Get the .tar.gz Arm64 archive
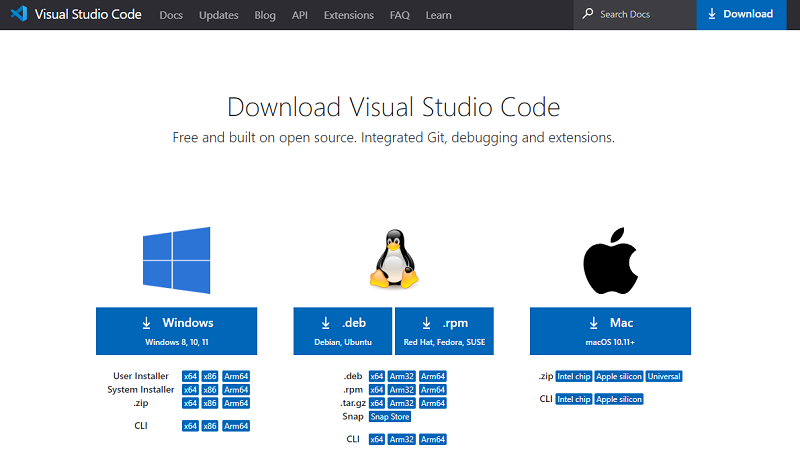This screenshot has width=800, height=451. pyautogui.click(x=433, y=403)
